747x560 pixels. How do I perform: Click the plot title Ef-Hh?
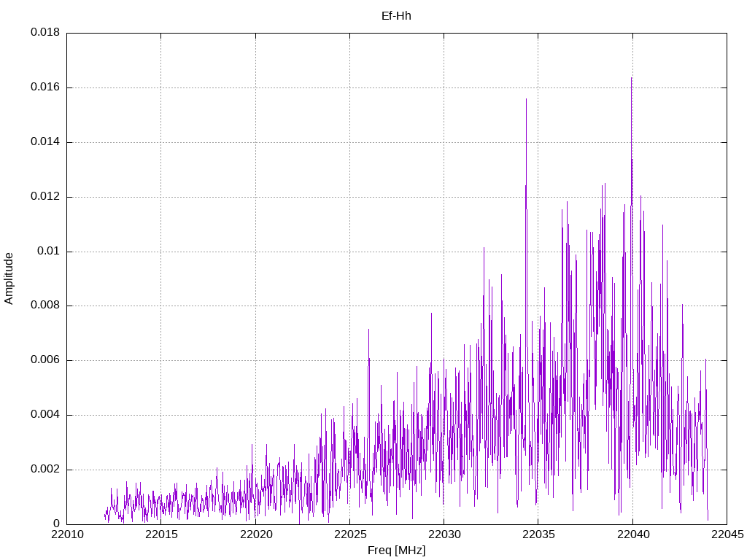(x=396, y=16)
